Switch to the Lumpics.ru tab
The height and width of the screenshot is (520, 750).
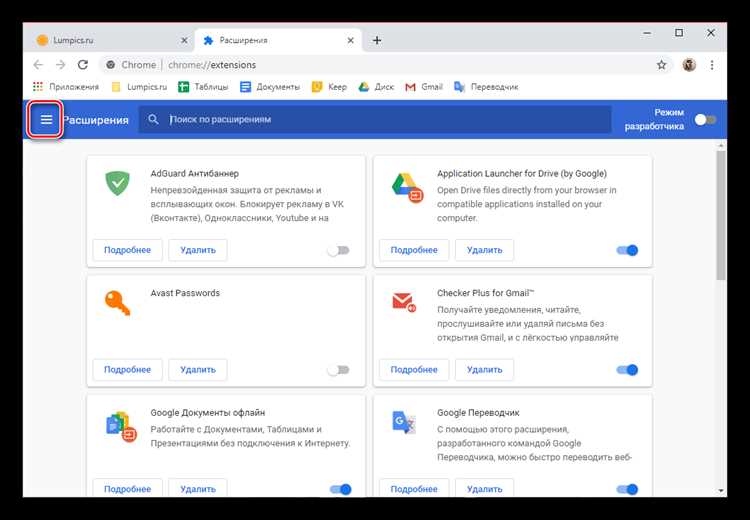(x=110, y=40)
